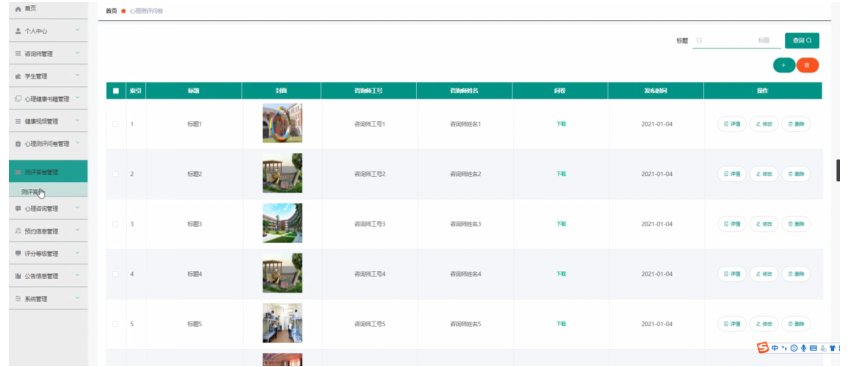The height and width of the screenshot is (367, 859).
Task: Open the 心理健康书籍管理 menu
Action: (x=48, y=99)
